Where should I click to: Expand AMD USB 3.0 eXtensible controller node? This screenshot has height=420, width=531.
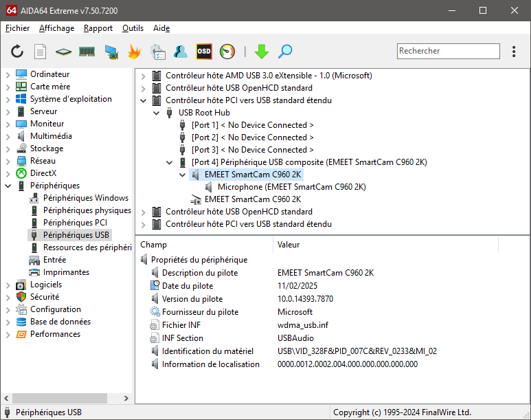tap(144, 76)
